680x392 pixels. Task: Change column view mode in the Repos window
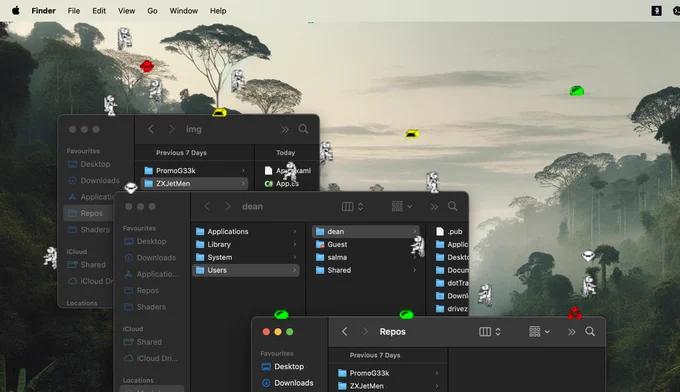point(490,331)
